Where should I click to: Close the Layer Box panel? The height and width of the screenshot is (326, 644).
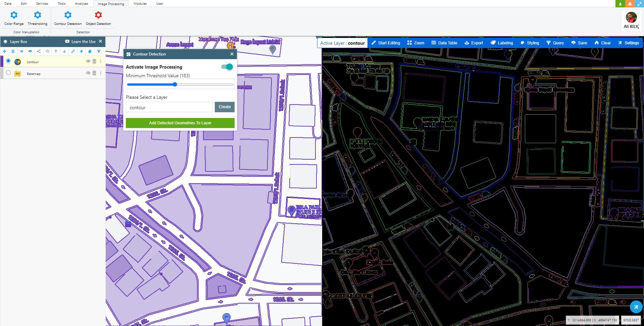(100, 41)
